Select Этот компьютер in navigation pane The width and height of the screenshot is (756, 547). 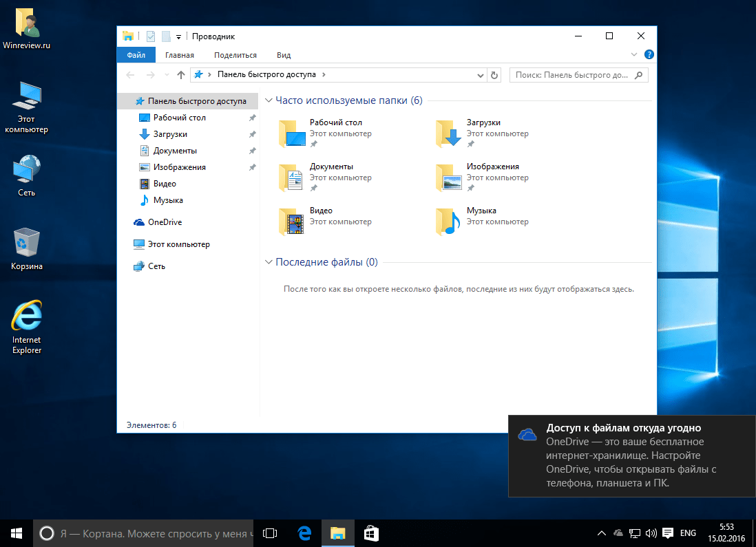tap(178, 244)
